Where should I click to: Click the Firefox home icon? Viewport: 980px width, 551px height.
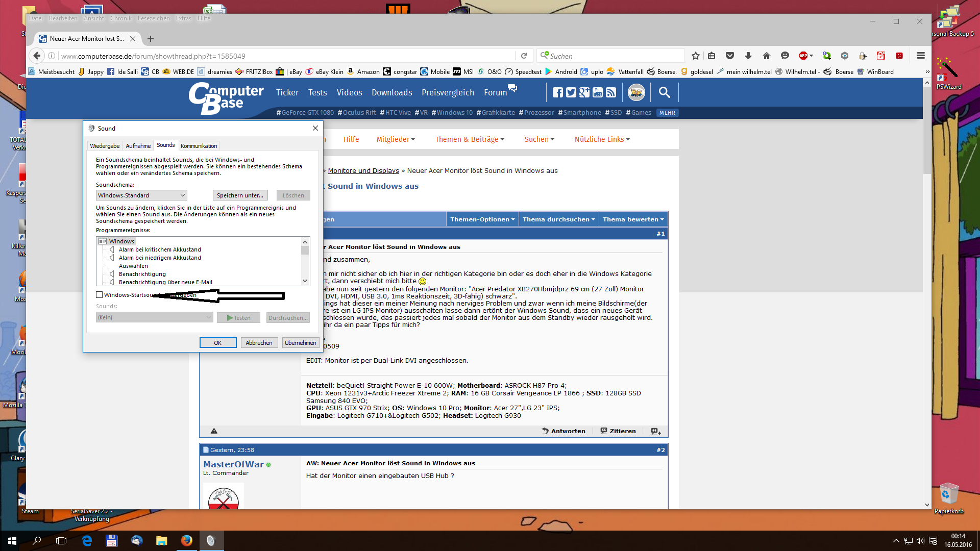tap(767, 56)
